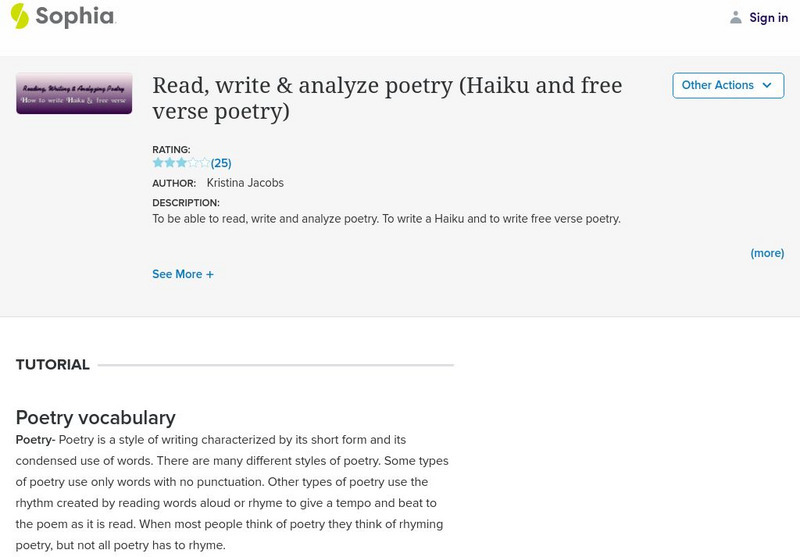Click the Sophia logo icon
Viewport: 800px width, 557px height.
[x=19, y=16]
